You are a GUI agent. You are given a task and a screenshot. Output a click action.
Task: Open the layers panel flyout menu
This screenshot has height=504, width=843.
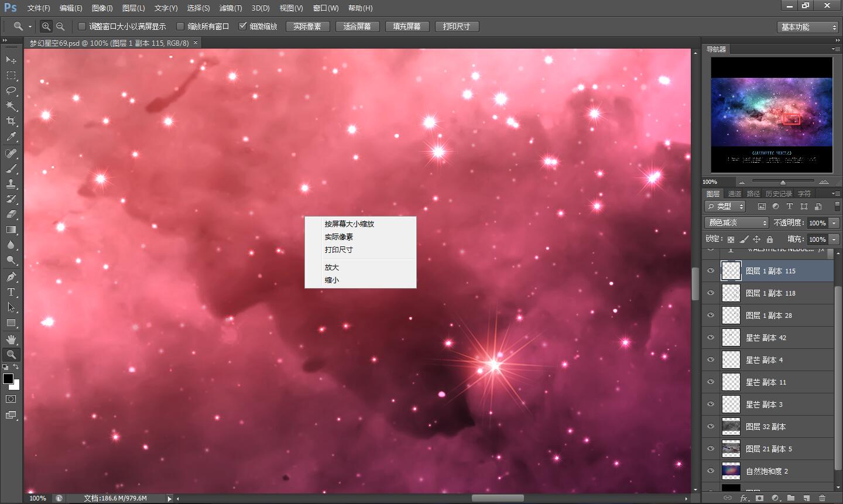(x=835, y=193)
